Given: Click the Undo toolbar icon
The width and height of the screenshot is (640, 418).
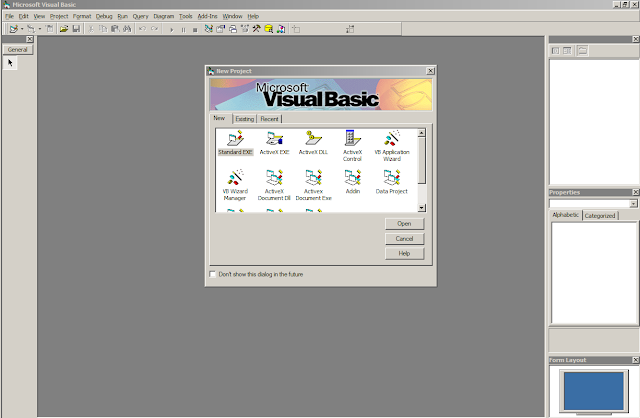Looking at the screenshot, I should click(x=142, y=29).
